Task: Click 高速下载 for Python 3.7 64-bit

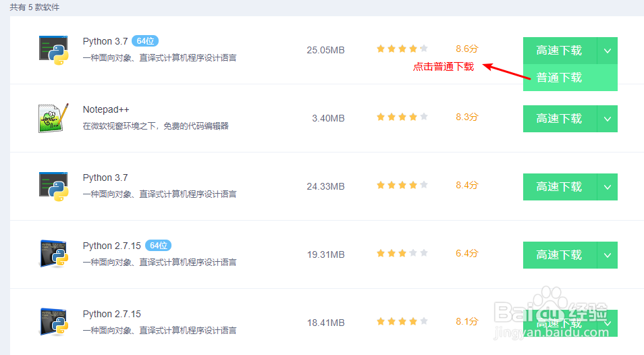Action: click(559, 51)
